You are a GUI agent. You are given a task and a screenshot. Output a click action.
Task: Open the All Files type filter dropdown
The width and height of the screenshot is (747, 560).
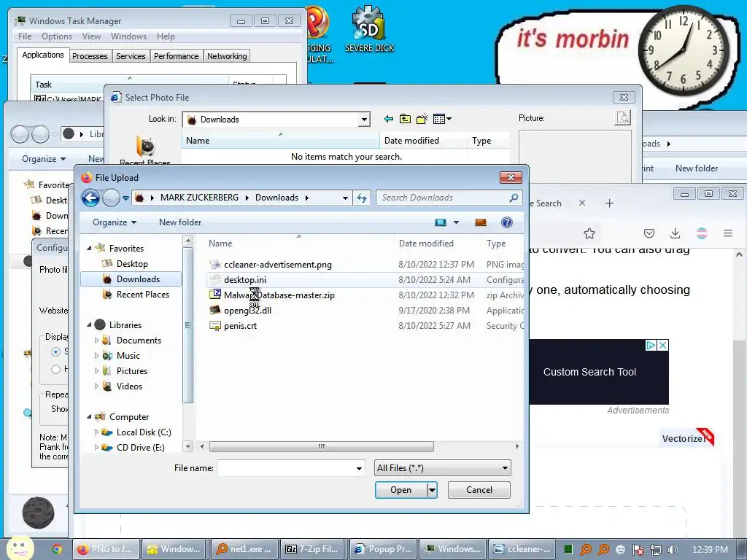click(x=505, y=468)
